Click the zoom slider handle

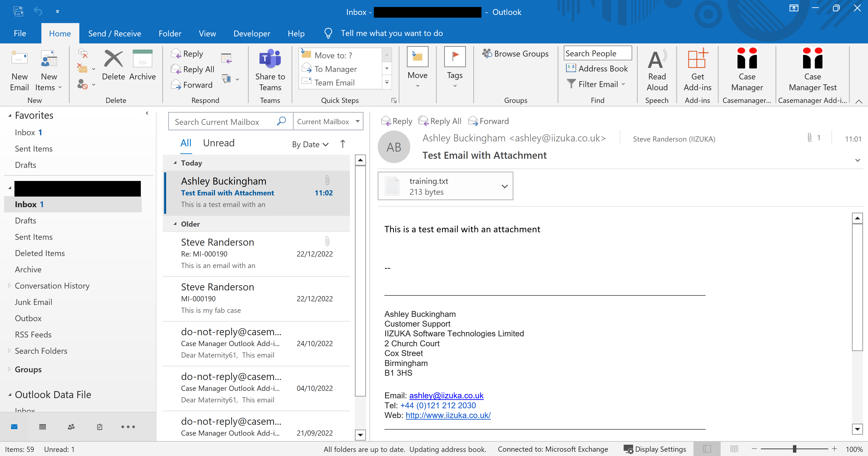point(794,449)
